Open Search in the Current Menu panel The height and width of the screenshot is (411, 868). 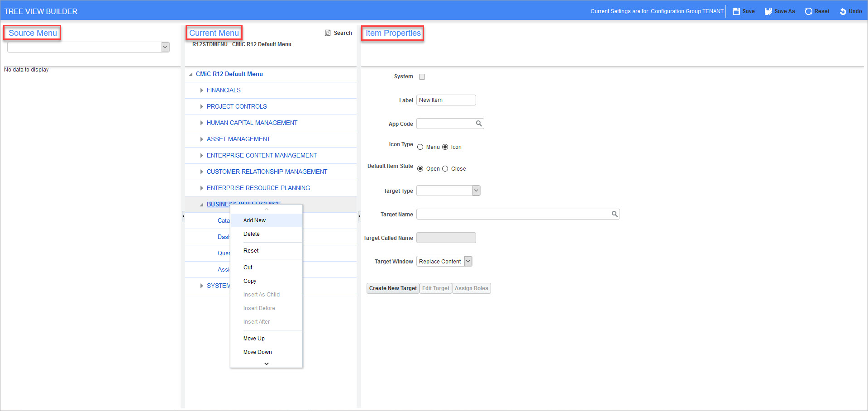(338, 33)
